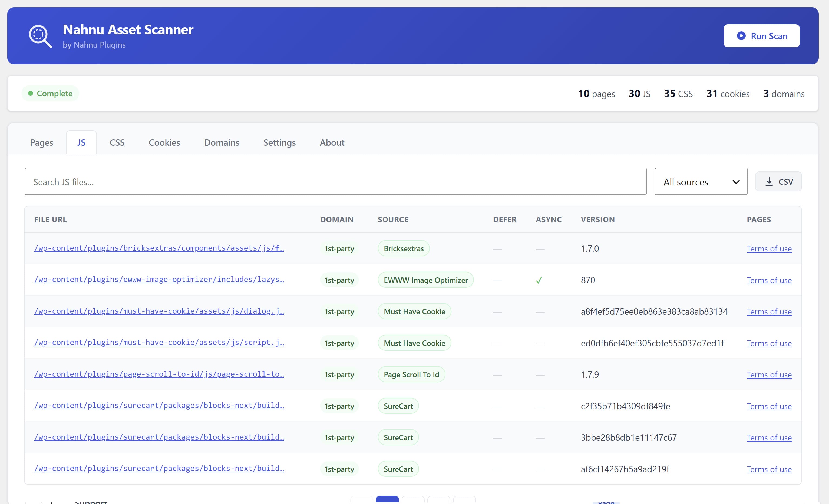Open surecart file link with version 3bbe28b8db1e11147c67
The height and width of the screenshot is (504, 829).
159,437
